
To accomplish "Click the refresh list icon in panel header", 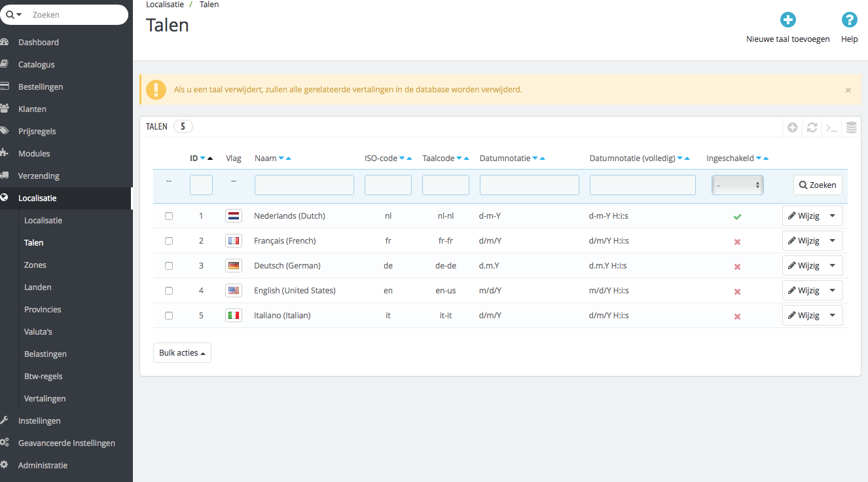I will click(812, 128).
